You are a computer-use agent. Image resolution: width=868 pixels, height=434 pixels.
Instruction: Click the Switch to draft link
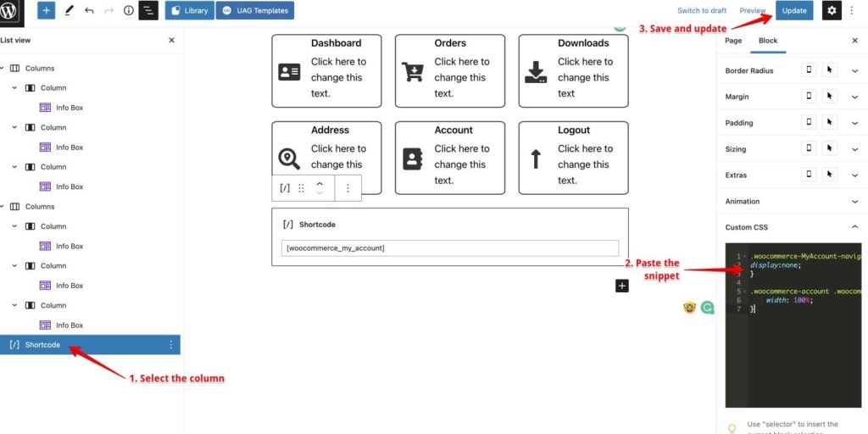pos(701,10)
